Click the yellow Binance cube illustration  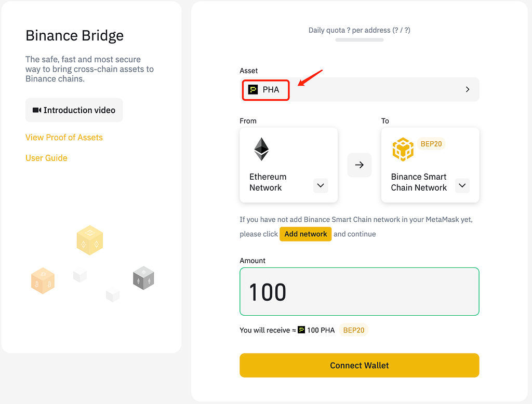click(x=89, y=240)
